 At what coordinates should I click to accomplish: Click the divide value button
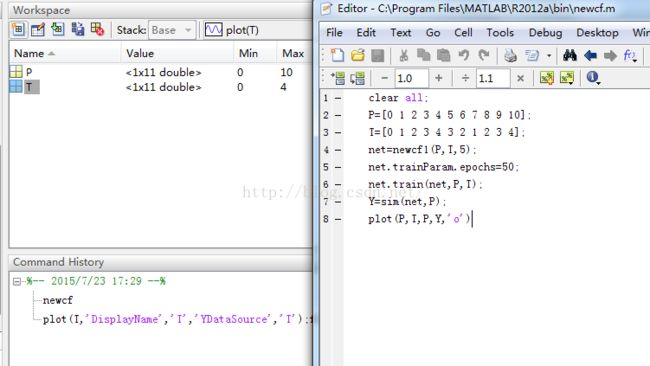pos(465,78)
